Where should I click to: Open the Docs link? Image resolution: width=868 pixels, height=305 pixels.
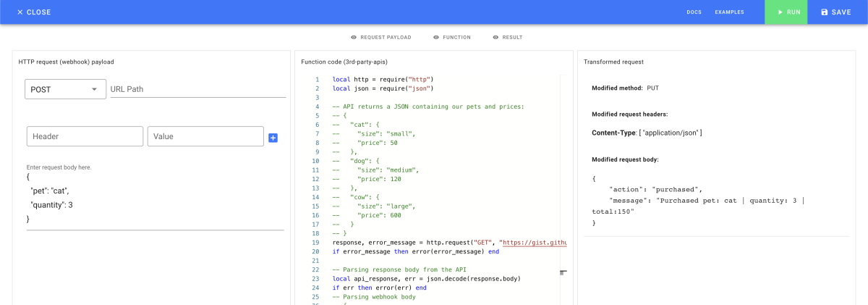[694, 12]
